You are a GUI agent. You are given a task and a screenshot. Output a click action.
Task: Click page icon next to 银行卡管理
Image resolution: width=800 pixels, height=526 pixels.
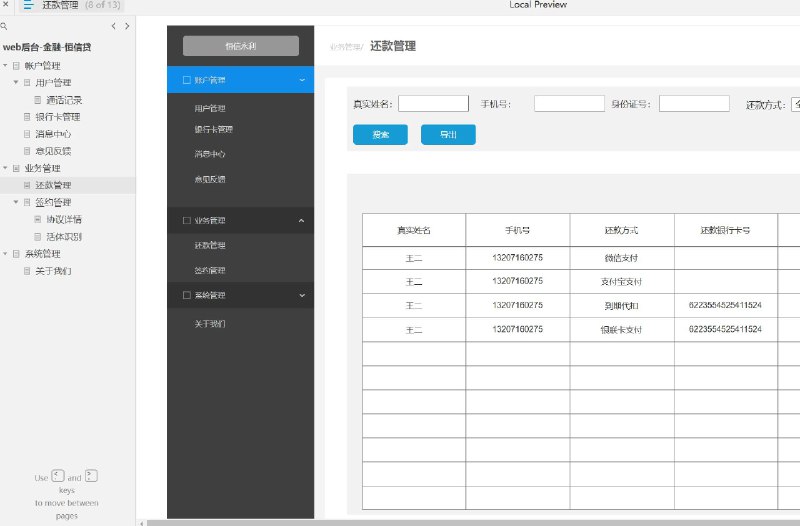(x=27, y=117)
